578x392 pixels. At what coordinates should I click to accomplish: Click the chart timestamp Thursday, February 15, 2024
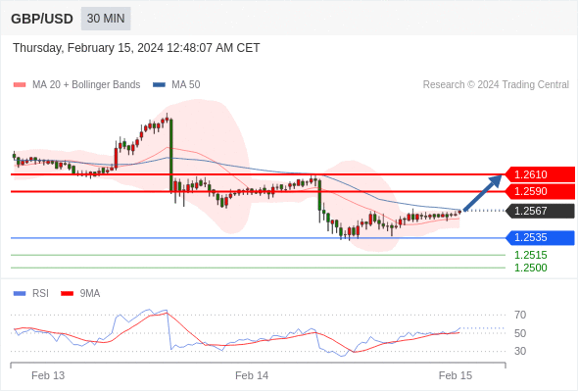click(136, 48)
